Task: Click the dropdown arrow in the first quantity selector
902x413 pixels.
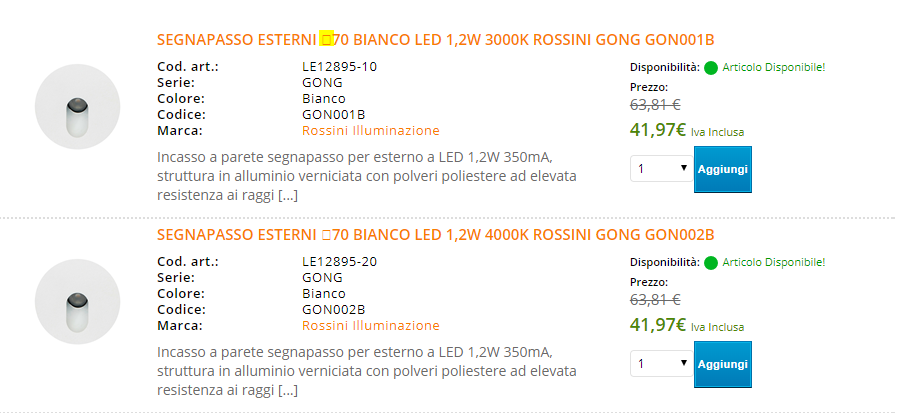Action: (x=684, y=168)
